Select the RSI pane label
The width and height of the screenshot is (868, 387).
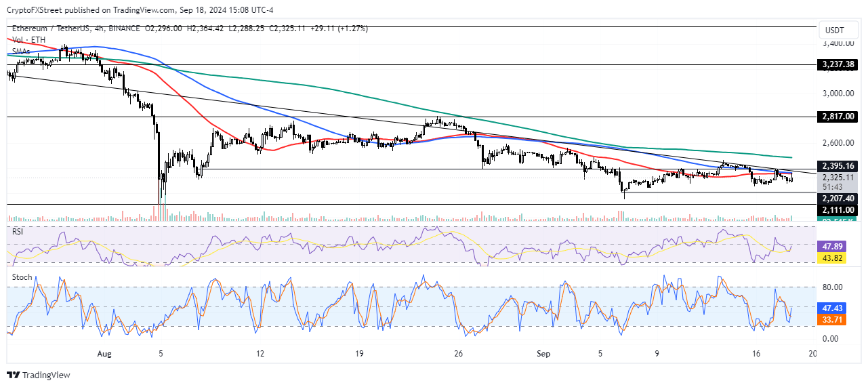click(x=18, y=231)
